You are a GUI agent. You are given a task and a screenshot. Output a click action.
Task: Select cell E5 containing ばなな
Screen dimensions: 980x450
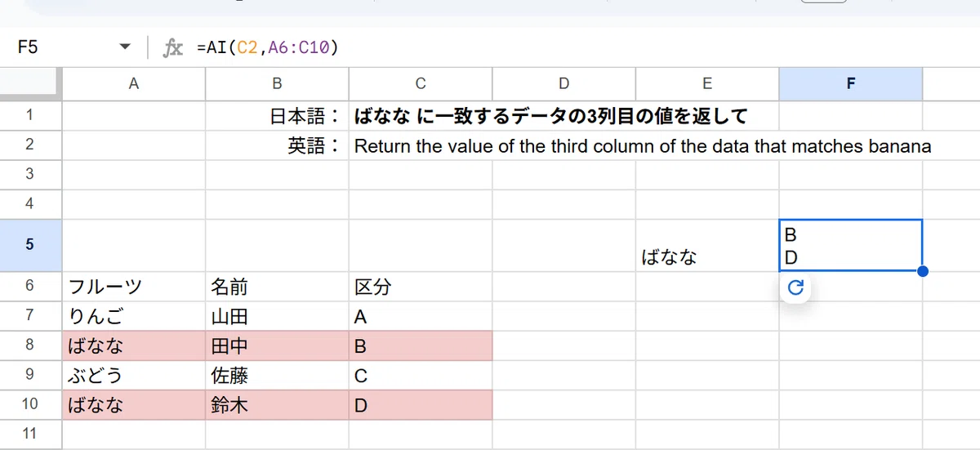(x=707, y=246)
